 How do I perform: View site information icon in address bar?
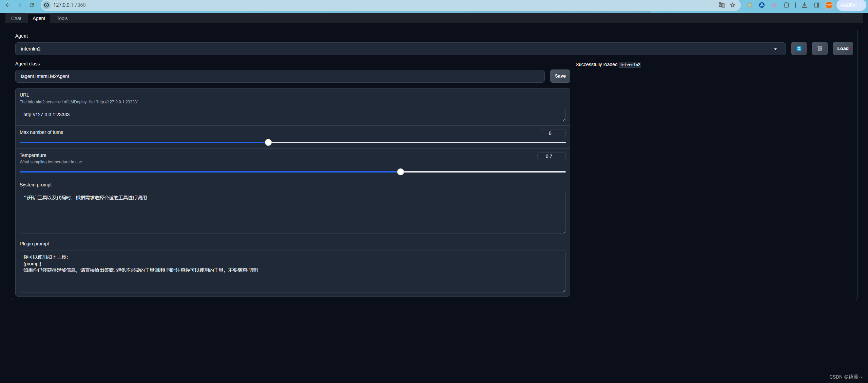(46, 5)
